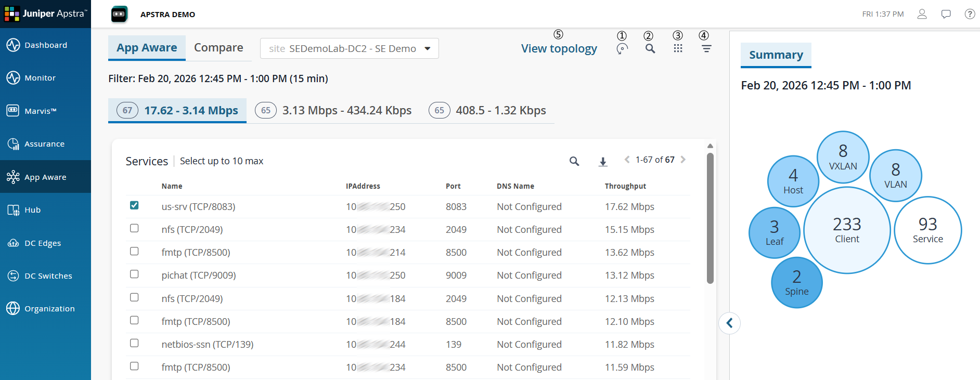Screen dimensions: 980x380
Task: Switch to the Compare tab
Action: click(218, 48)
